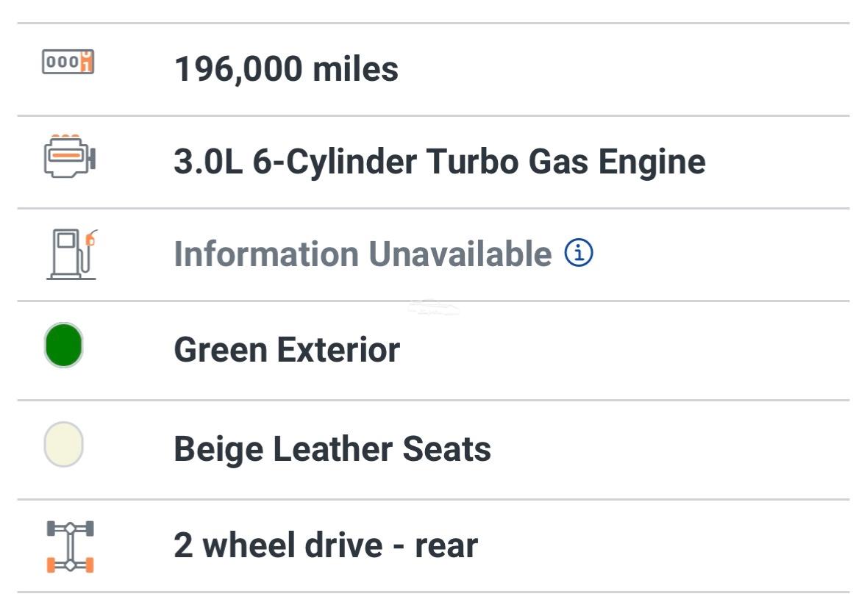867x616 pixels.
Task: Click the drivetrain axle icon
Action: [70, 546]
